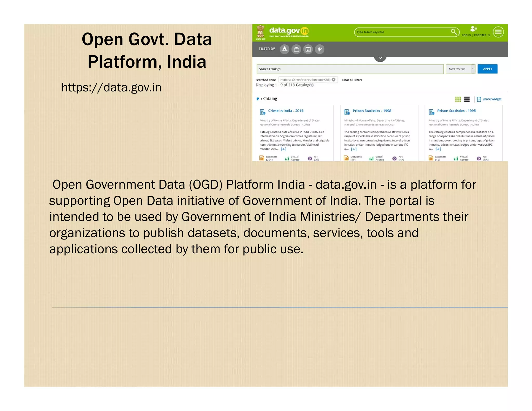532x411 pixels.
Task: Click the LOG IN link
Action: pyautogui.click(x=466, y=35)
